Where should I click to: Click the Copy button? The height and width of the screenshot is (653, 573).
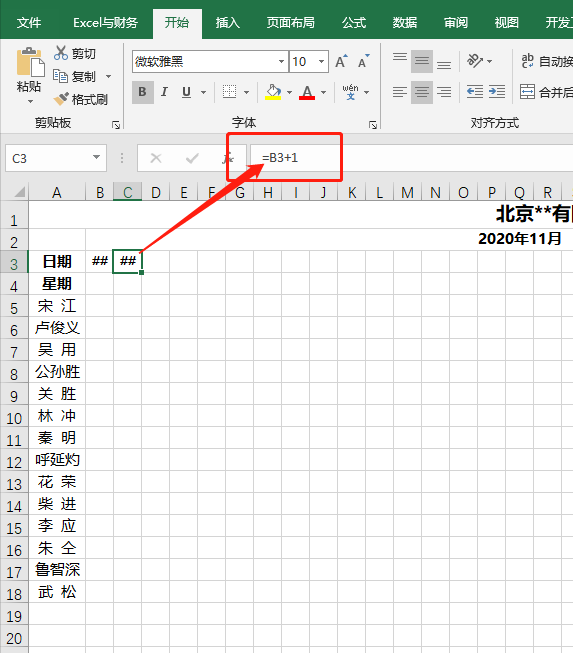75,76
